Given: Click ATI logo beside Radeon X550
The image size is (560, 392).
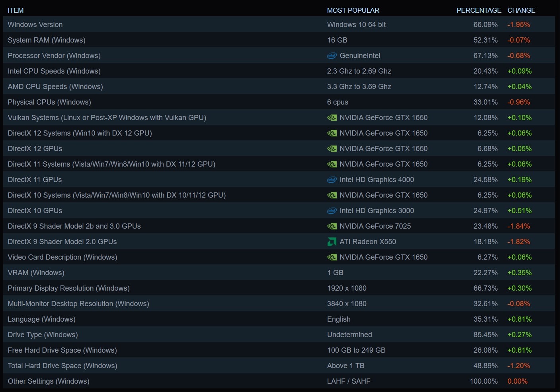Looking at the screenshot, I should [332, 242].
